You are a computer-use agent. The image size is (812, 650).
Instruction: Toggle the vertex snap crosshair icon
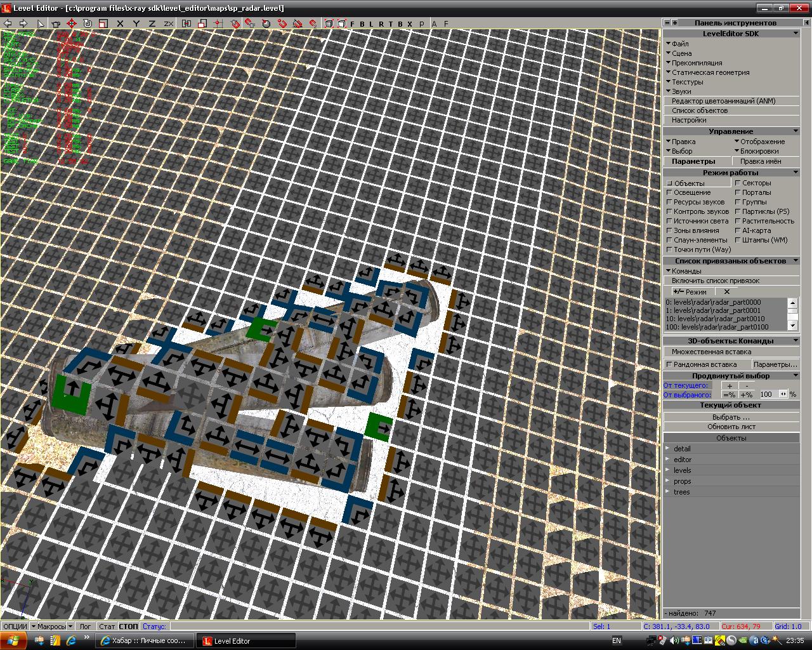click(218, 23)
